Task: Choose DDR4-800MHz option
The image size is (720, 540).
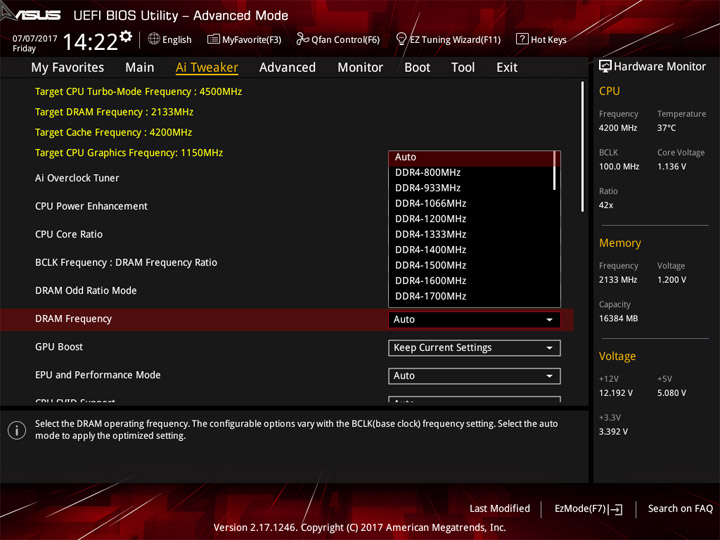Action: click(x=428, y=173)
